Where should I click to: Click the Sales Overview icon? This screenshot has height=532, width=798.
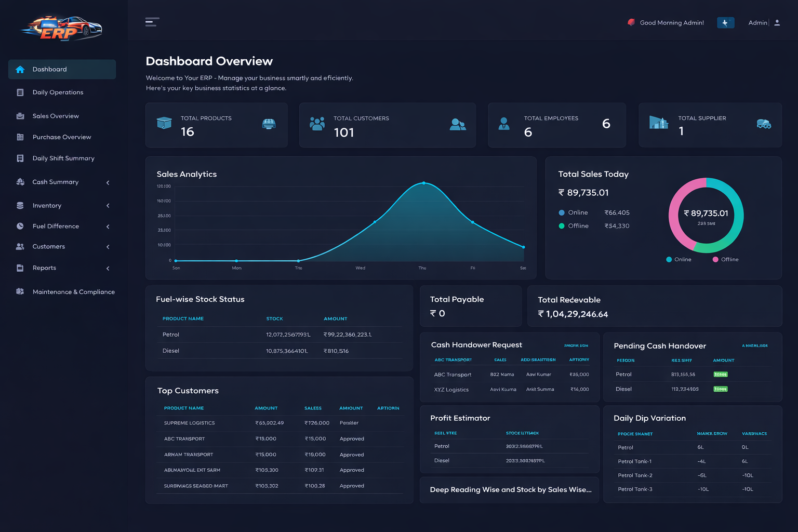point(20,116)
